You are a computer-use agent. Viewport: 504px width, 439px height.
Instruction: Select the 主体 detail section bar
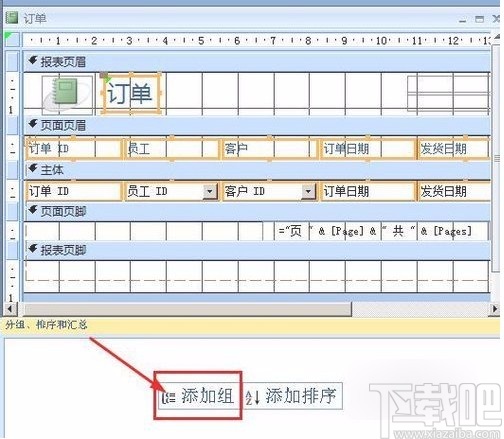[257, 170]
